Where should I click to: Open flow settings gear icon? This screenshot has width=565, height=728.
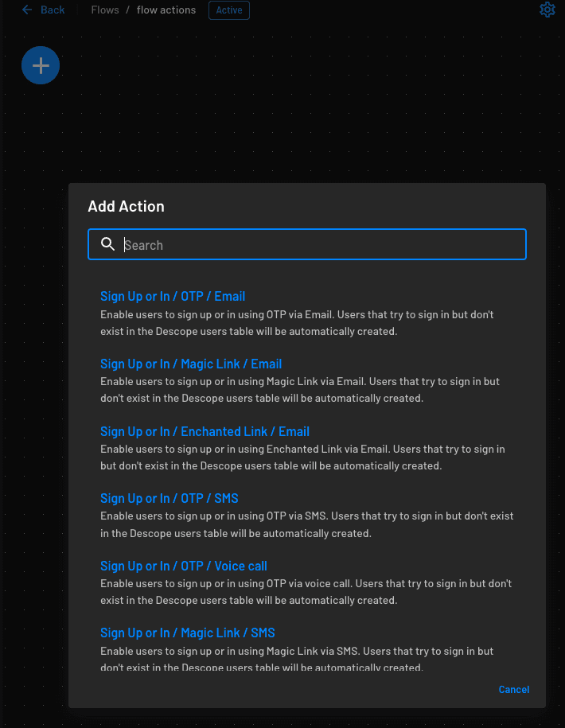click(x=547, y=10)
